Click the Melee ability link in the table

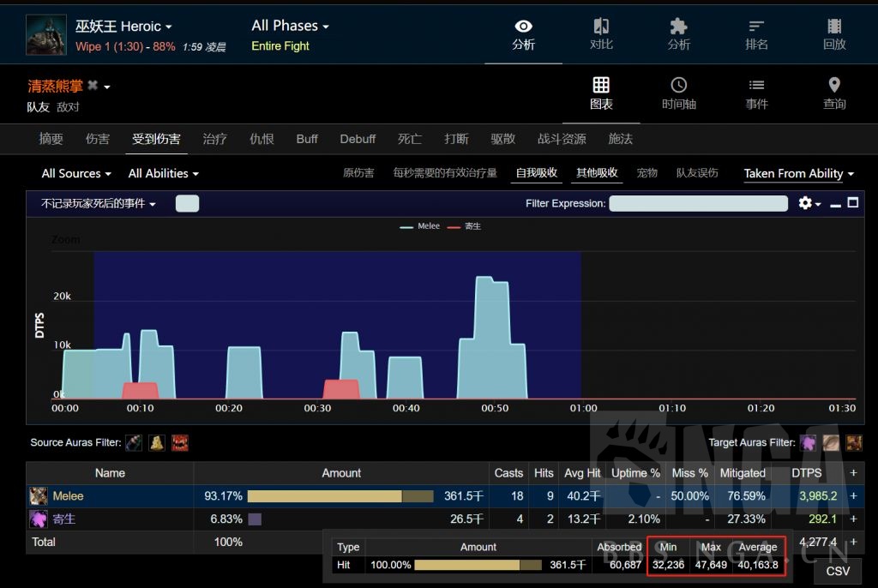click(x=68, y=496)
